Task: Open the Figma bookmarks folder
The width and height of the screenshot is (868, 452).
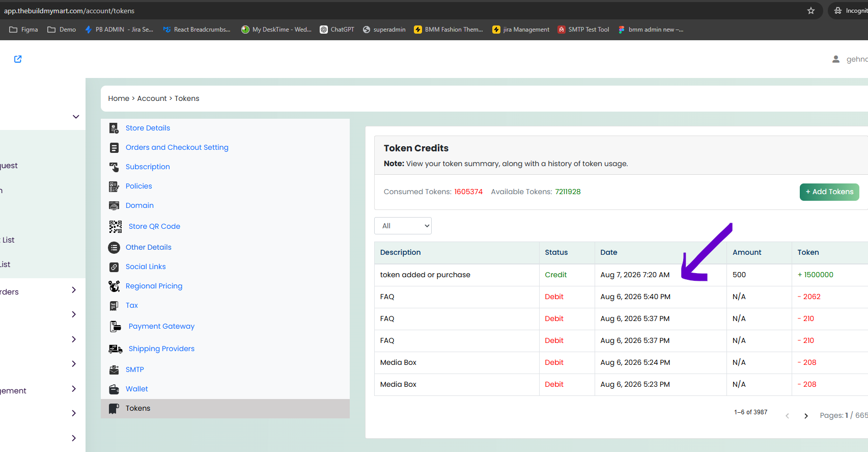Action: [x=23, y=30]
